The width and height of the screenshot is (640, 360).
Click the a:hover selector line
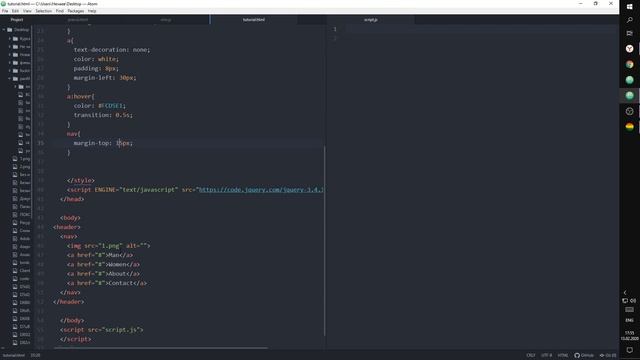(x=81, y=97)
